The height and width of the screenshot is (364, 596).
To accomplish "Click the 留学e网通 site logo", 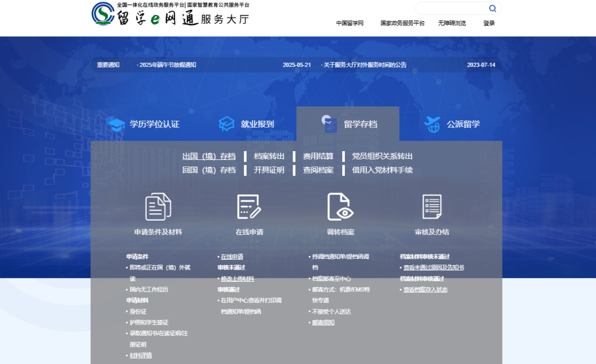I will pos(171,14).
